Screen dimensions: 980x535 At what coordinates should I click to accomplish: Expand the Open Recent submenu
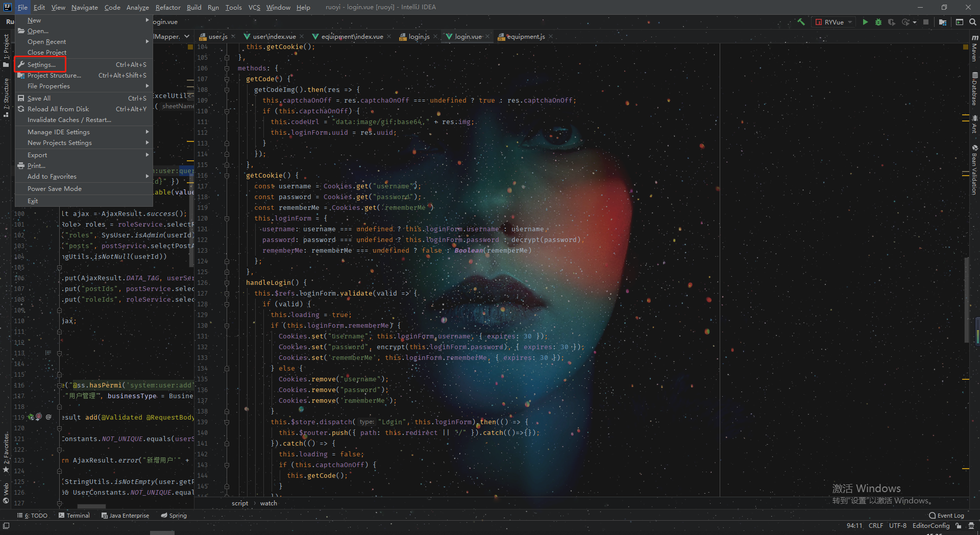(x=84, y=42)
